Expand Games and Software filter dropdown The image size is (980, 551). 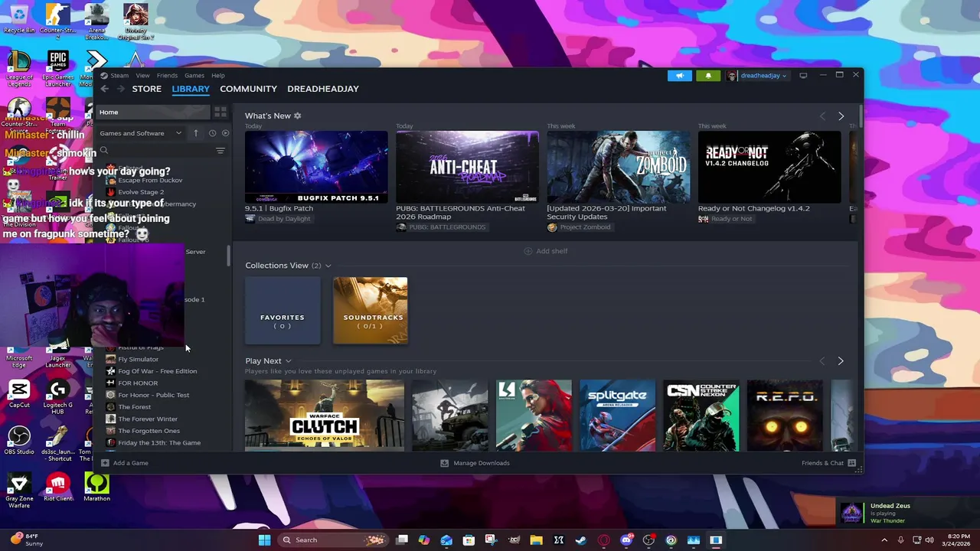(141, 133)
